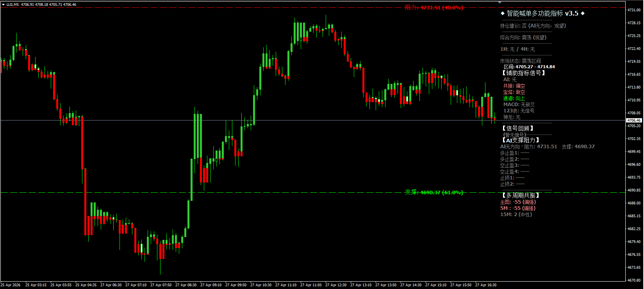This screenshot has height=289, width=644.
Task: Click the 25 Apr 2026 date label
Action: 11,285
